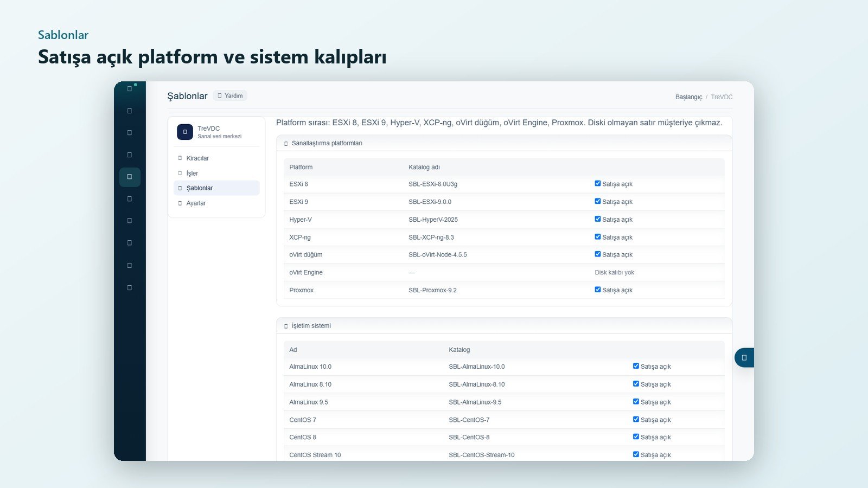Click the catalog name SBL-XCP-ng-8.3
This screenshot has height=488, width=868.
[431, 237]
